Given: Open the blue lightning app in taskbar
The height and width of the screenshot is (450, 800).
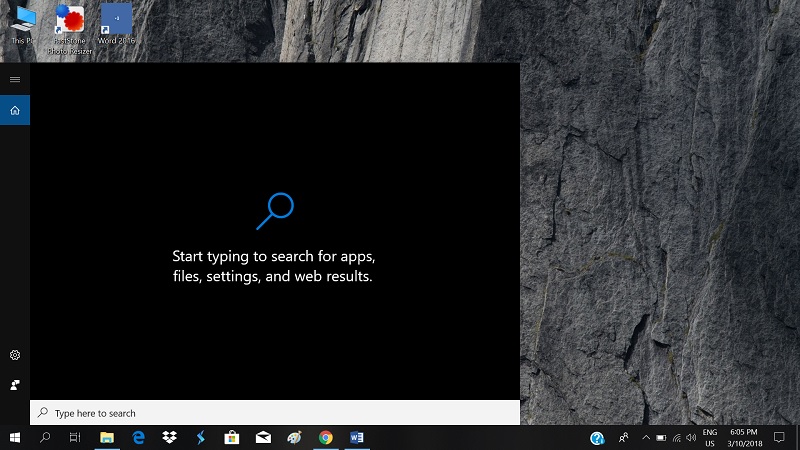Looking at the screenshot, I should [201, 437].
